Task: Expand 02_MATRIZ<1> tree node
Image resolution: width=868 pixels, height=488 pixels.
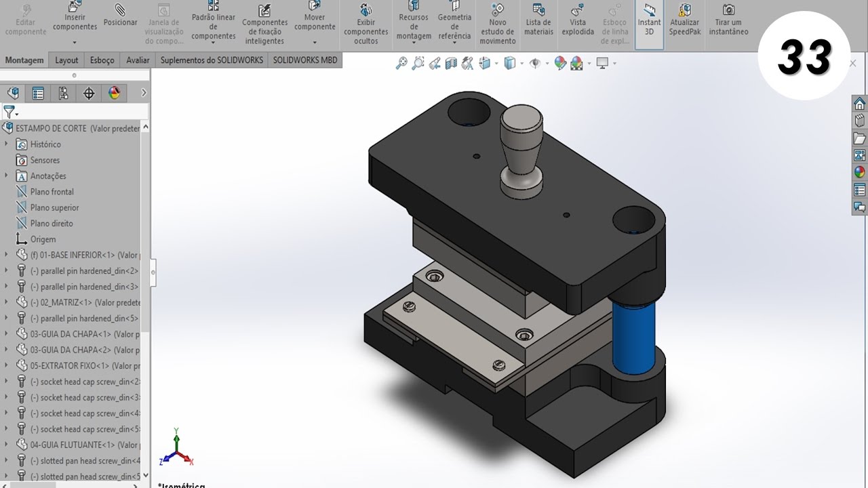Action: click(6, 302)
